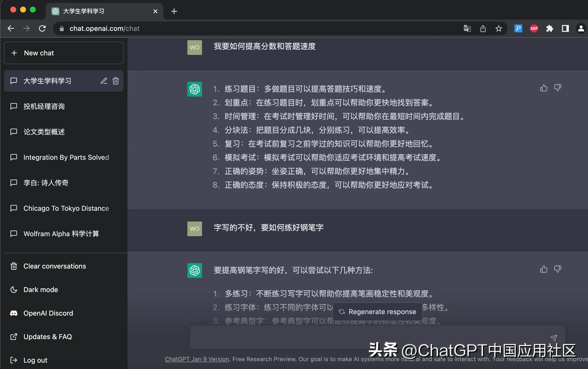Send a message using the paper plane icon
Image resolution: width=588 pixels, height=369 pixels.
pyautogui.click(x=554, y=338)
